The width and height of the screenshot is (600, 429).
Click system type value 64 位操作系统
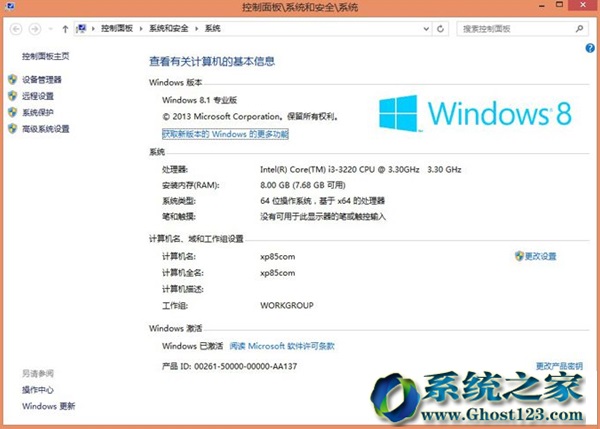(x=322, y=201)
